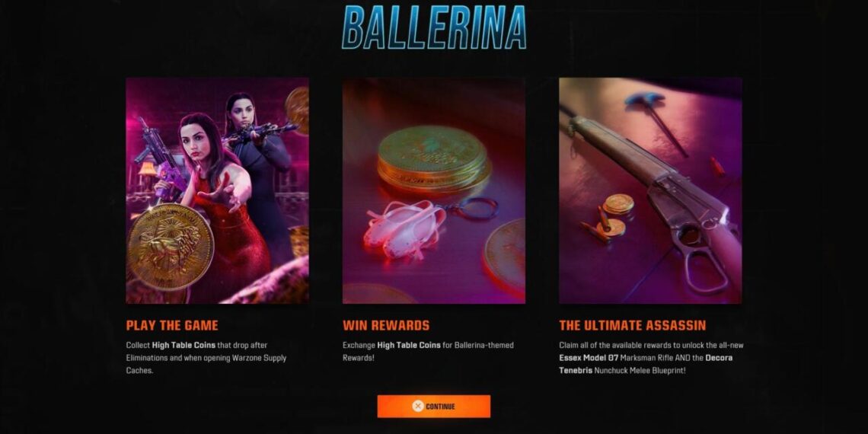Select the Play the Game artwork card

pyautogui.click(x=217, y=190)
